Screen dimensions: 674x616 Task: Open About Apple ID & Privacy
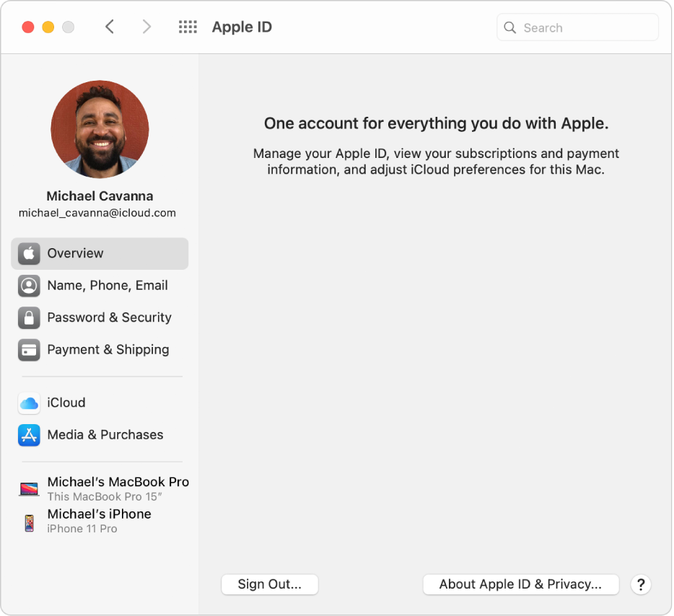click(520, 584)
